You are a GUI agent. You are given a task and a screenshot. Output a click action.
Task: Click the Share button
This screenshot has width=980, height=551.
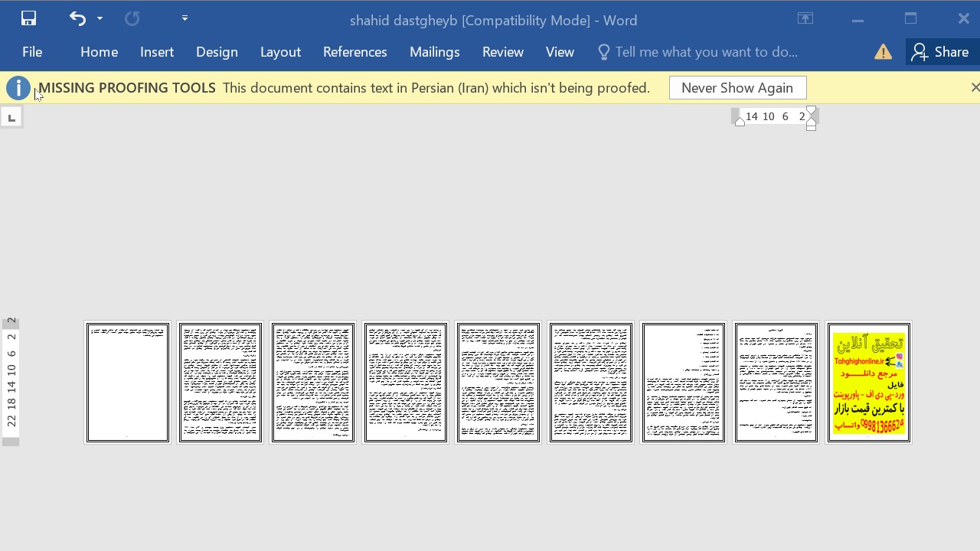tap(941, 52)
